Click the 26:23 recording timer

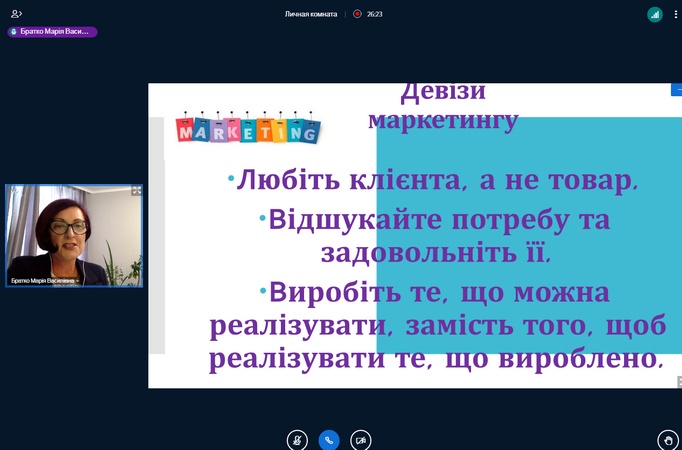tap(375, 14)
